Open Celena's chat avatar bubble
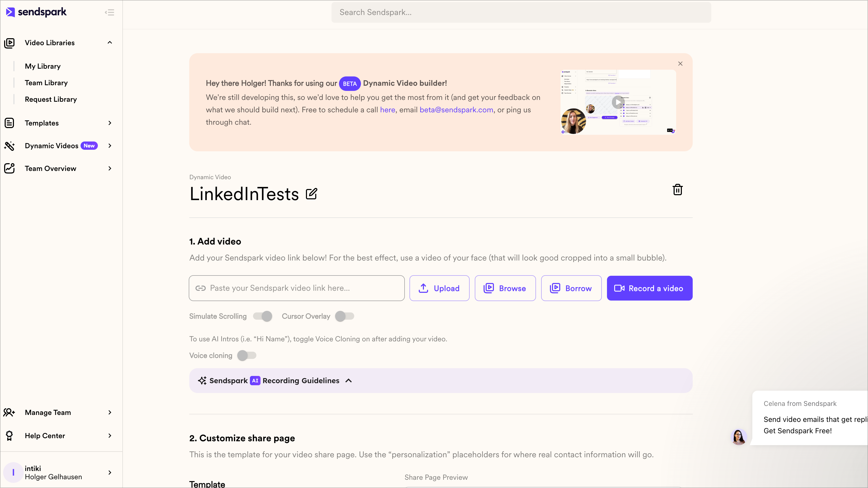Viewport: 868px width, 488px height. (739, 437)
